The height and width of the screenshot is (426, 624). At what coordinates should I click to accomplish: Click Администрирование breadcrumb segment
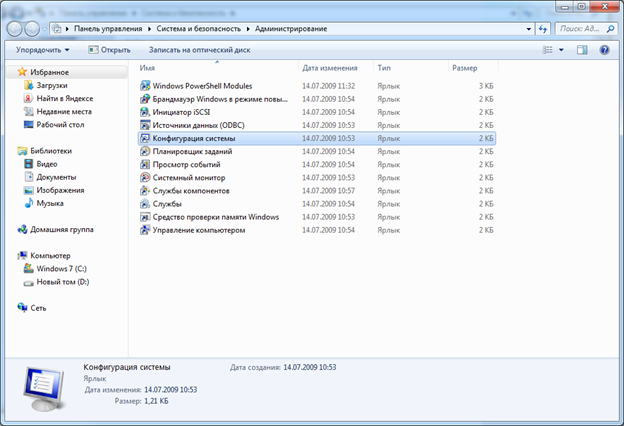(291, 29)
